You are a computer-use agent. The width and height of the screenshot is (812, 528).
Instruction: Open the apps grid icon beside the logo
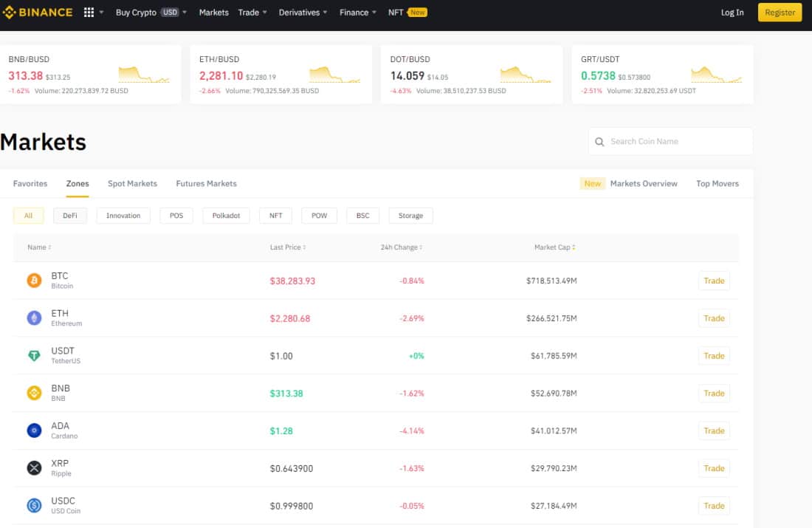click(87, 12)
